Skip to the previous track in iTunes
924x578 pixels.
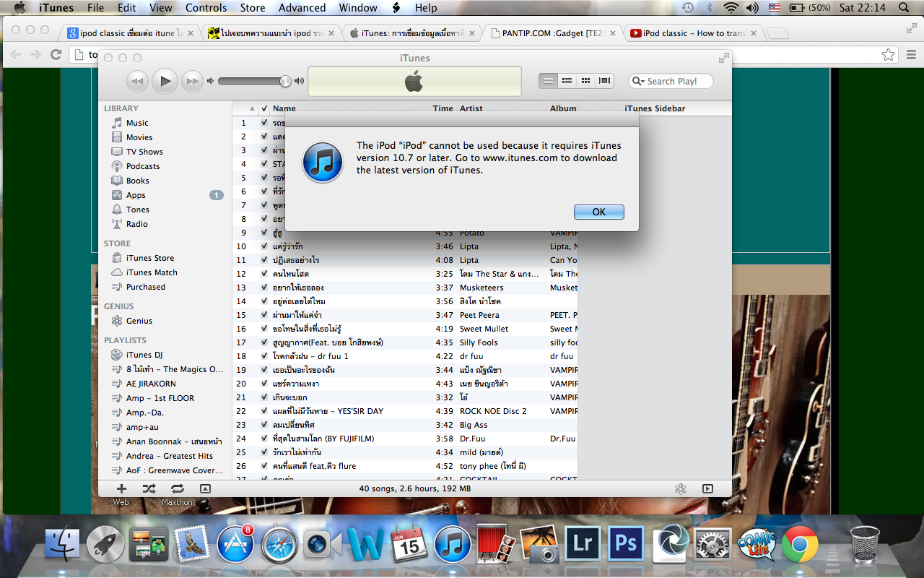[137, 81]
